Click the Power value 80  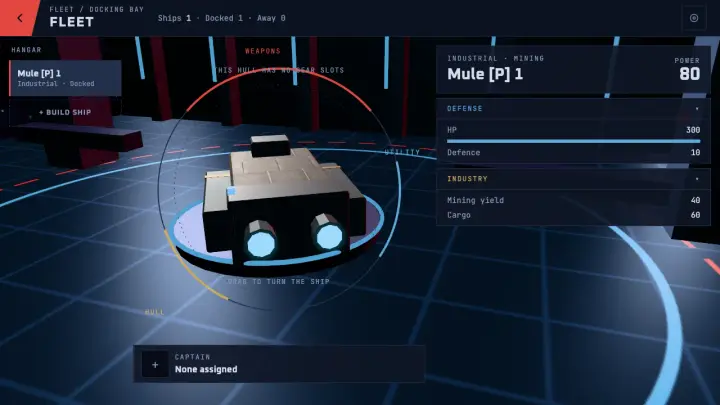click(690, 74)
